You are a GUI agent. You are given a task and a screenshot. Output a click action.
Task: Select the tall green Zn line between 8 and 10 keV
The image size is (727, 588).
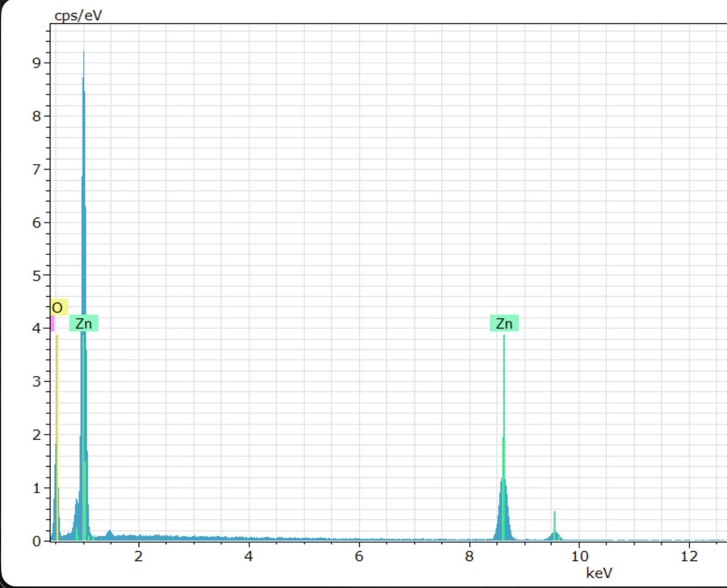(x=504, y=437)
